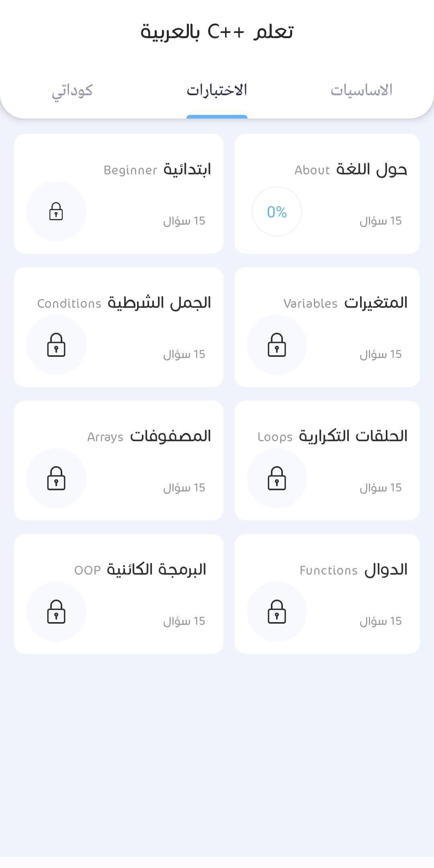Open the حول اللغة About quiz card
The height and width of the screenshot is (868, 434).
click(327, 194)
